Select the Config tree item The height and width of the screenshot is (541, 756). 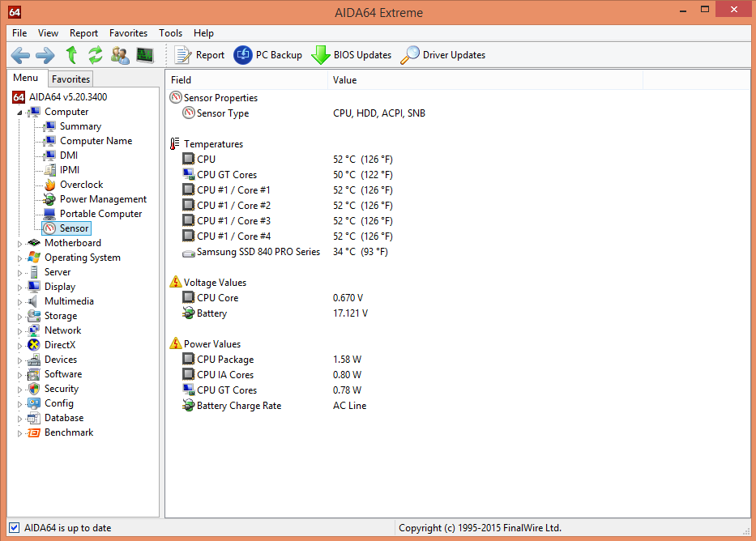coord(59,403)
